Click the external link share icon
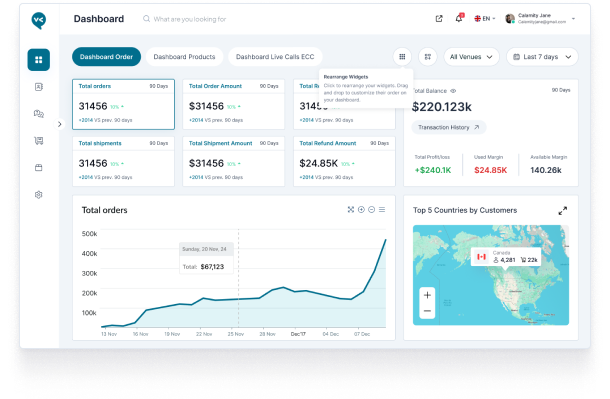Viewport: 610px width, 399px height. [x=439, y=19]
